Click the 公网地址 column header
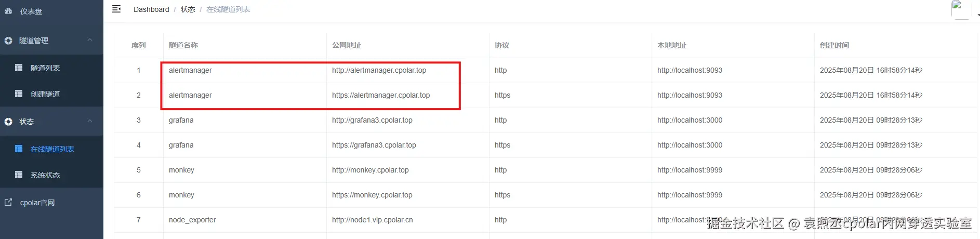This screenshot has width=980, height=239. point(347,45)
